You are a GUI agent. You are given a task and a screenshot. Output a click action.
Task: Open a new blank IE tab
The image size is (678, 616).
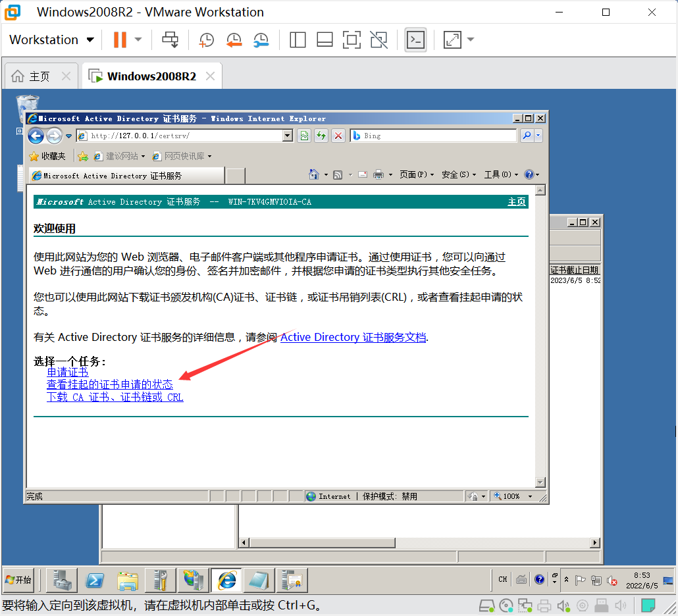point(236,176)
